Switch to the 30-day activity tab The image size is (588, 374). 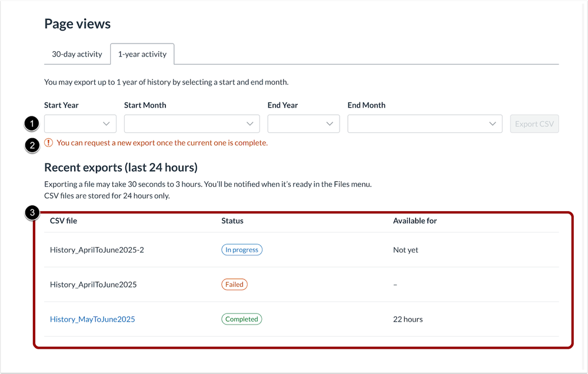point(77,54)
